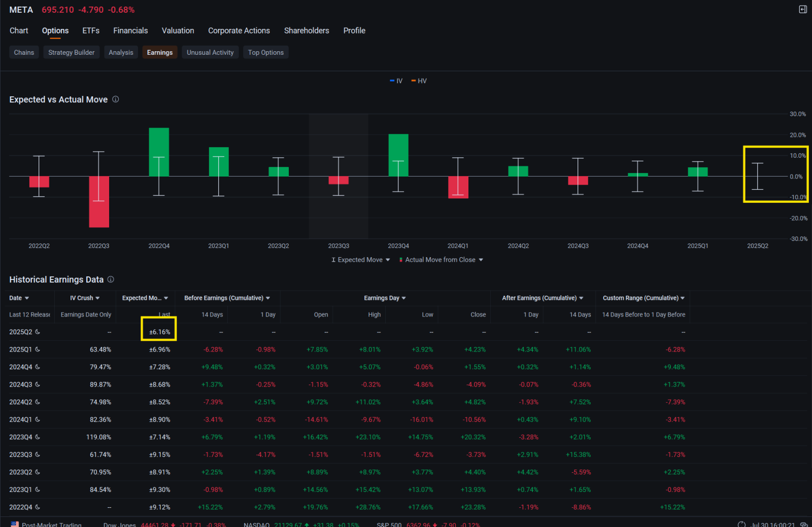Toggle the IV legend series
The image size is (812, 527).
click(x=396, y=81)
